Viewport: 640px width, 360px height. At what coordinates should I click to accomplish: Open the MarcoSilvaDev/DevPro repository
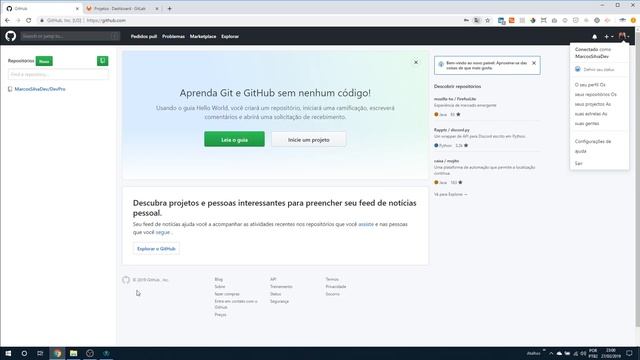tap(40, 89)
